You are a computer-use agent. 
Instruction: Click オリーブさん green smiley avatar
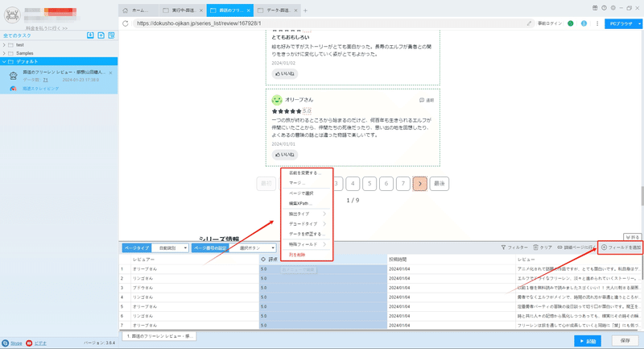(277, 100)
